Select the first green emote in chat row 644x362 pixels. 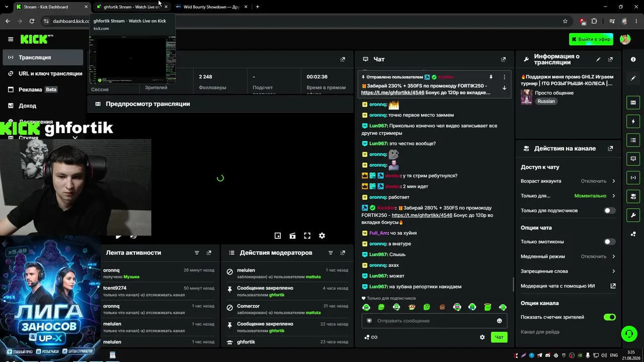point(366,307)
